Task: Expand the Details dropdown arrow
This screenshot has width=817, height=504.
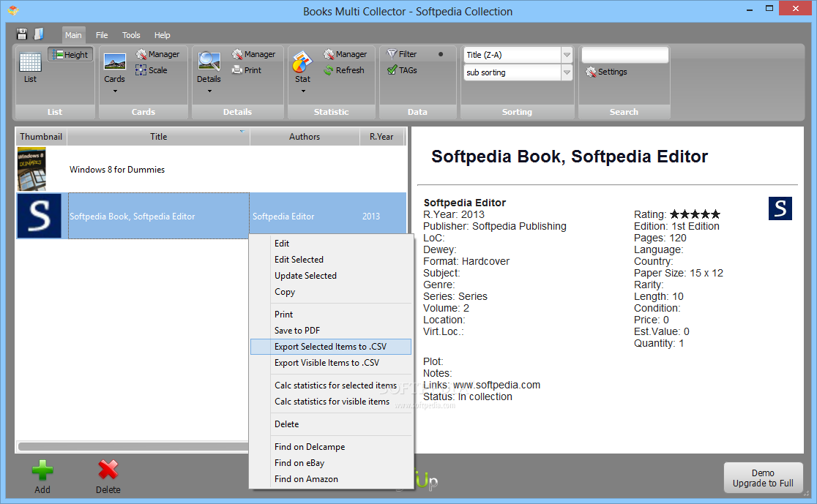Action: point(209,91)
